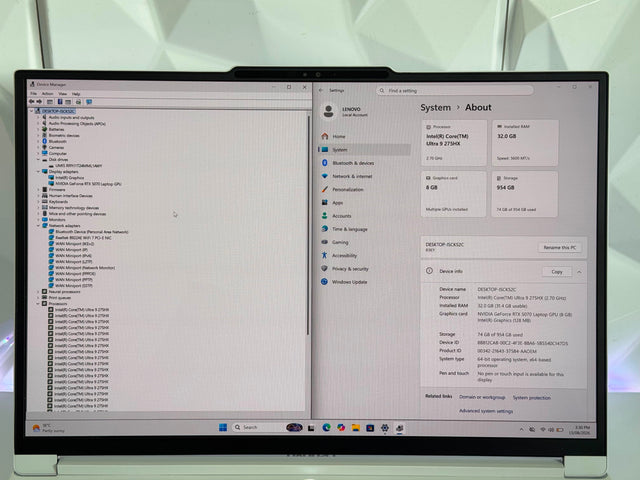Open the View menu in Device Manager
Image resolution: width=640 pixels, height=480 pixels.
62,93
